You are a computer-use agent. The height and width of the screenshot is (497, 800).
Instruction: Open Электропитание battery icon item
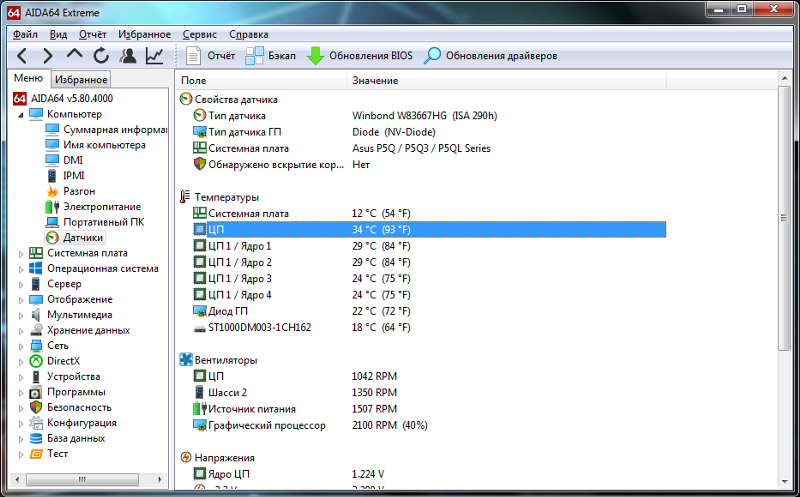point(52,207)
